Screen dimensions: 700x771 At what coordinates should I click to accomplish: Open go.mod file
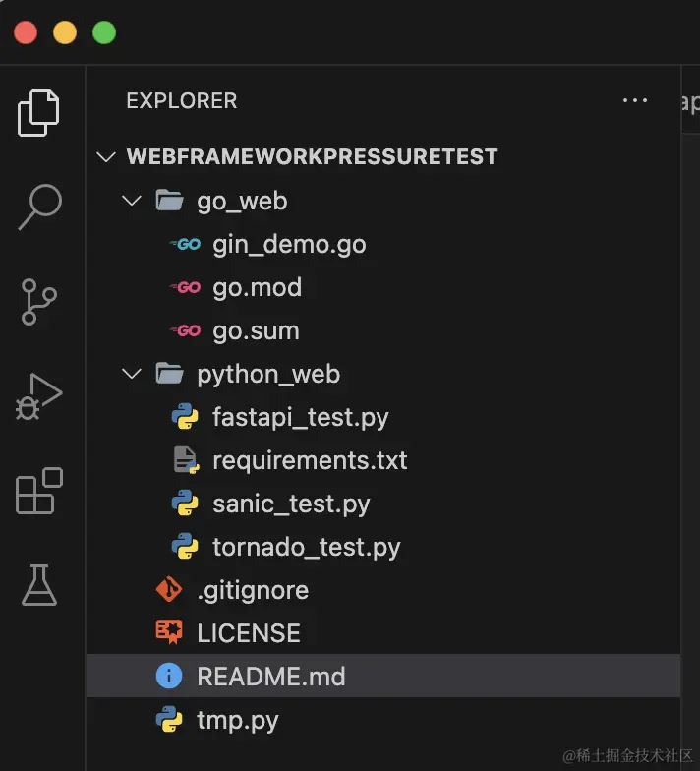coord(257,287)
